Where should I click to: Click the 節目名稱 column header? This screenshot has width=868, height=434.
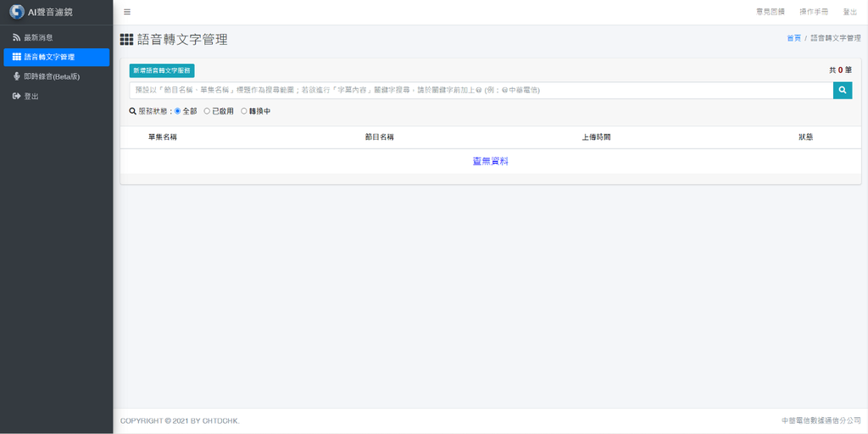pyautogui.click(x=379, y=137)
